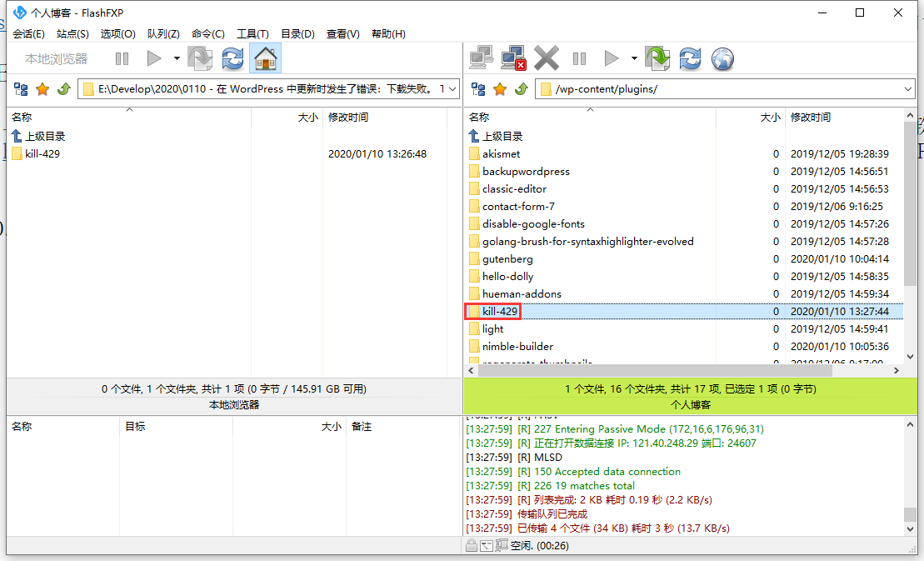The width and height of the screenshot is (924, 561).
Task: Select the remote kill-429 folder
Action: 500,311
